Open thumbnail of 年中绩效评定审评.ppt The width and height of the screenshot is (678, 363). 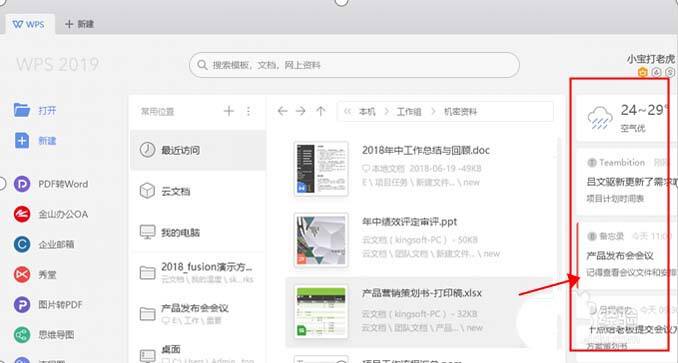coord(321,240)
